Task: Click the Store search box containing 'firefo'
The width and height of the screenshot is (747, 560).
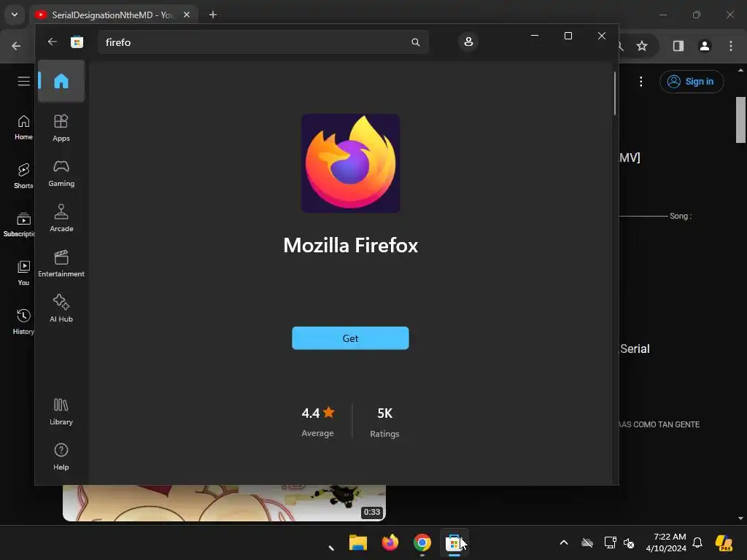Action: (x=263, y=42)
